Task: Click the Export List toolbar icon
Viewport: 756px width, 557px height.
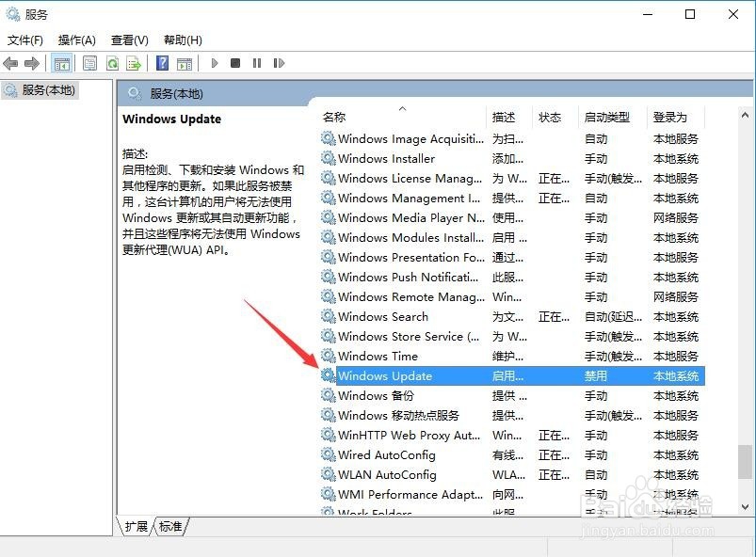Action: point(134,63)
